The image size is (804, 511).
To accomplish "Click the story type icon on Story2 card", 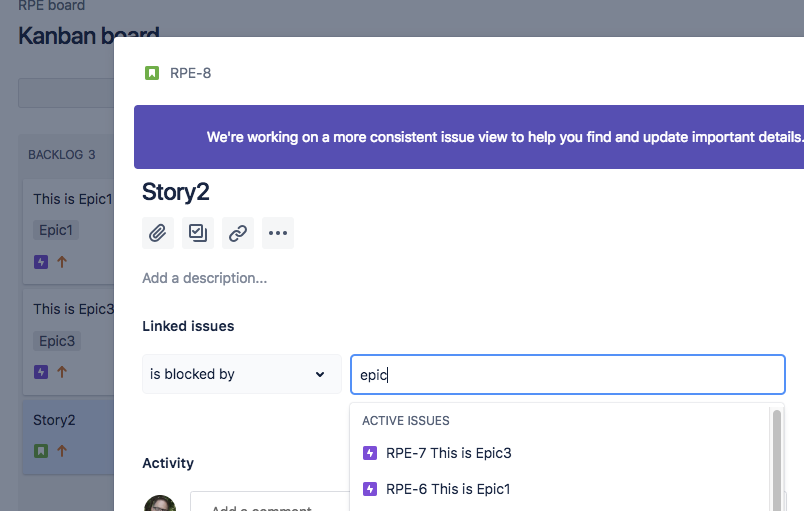I will click(41, 451).
